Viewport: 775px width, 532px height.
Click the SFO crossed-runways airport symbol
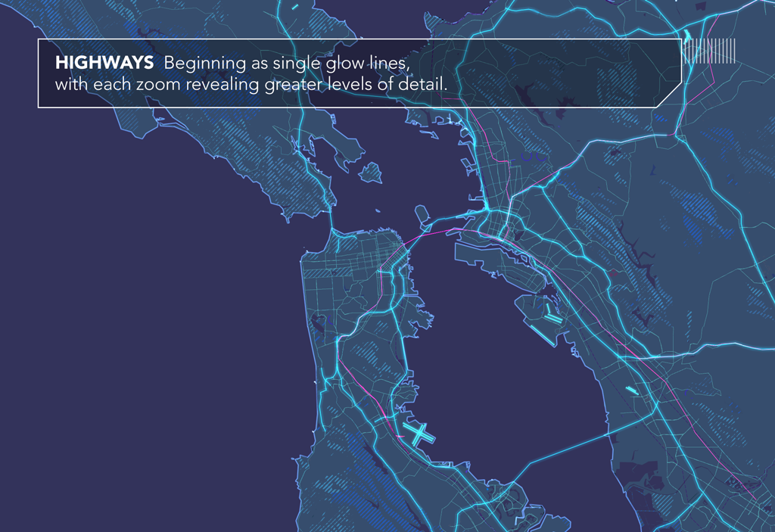click(418, 434)
